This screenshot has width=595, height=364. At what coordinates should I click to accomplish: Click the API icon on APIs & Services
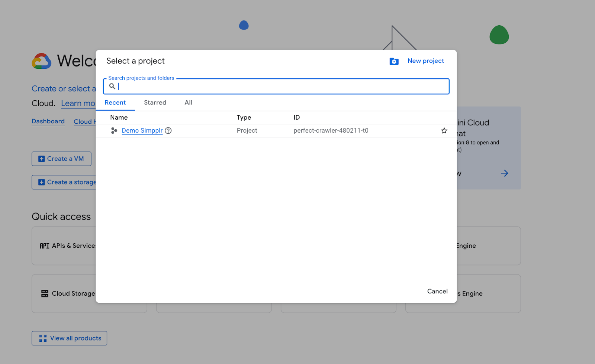click(x=45, y=246)
